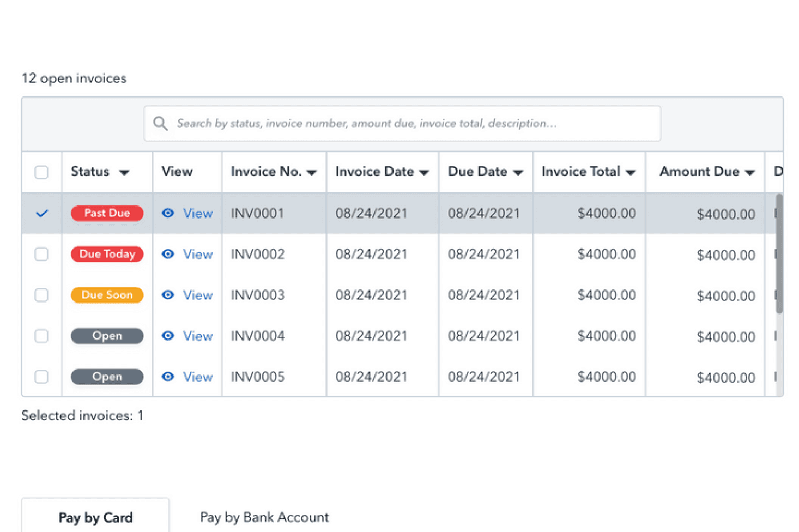799x532 pixels.
Task: Click the eye icon for INV0005
Action: tap(168, 377)
